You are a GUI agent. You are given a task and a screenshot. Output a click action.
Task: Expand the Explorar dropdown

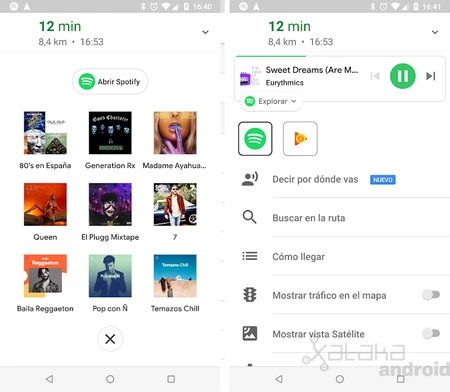coord(271,101)
